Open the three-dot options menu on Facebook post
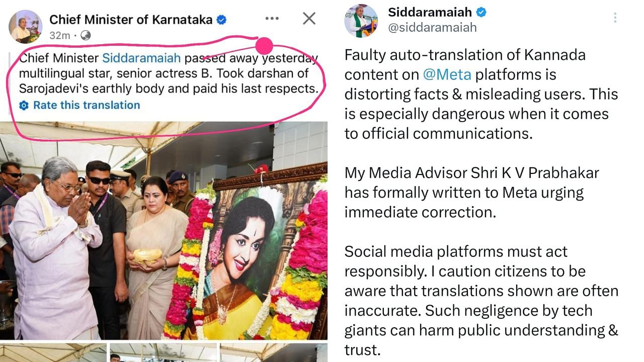This screenshot has height=362, width=644. pyautogui.click(x=272, y=19)
